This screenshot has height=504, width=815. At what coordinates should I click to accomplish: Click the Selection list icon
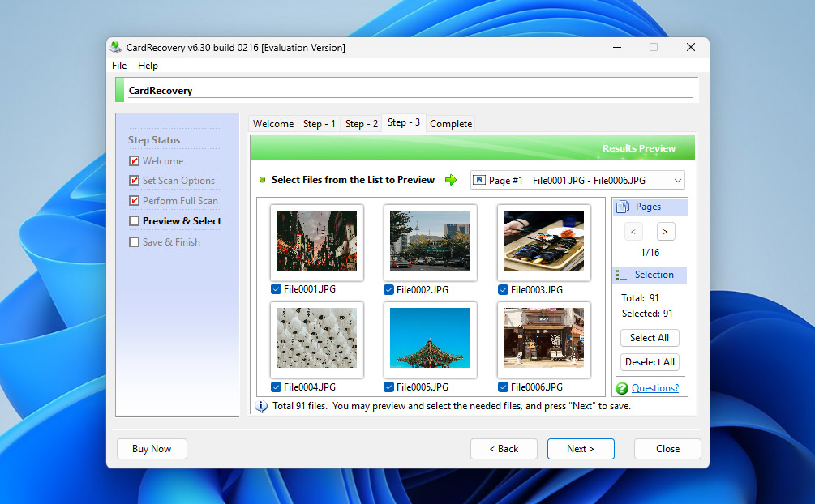(x=622, y=275)
